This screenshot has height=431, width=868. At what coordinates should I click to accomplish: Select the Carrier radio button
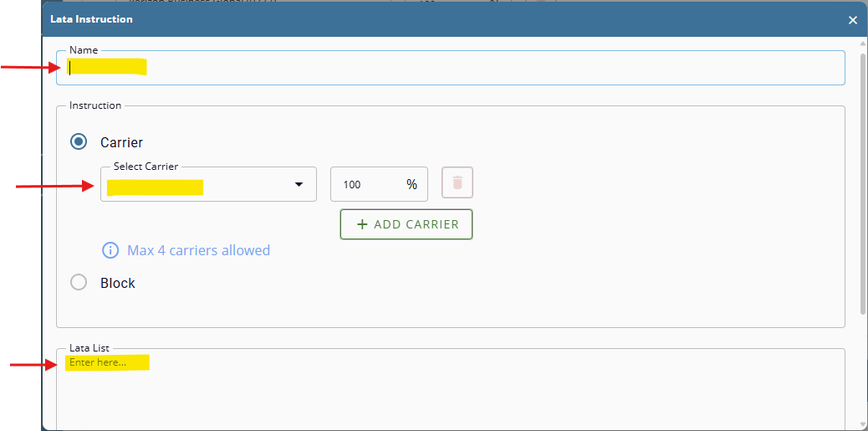(x=79, y=142)
